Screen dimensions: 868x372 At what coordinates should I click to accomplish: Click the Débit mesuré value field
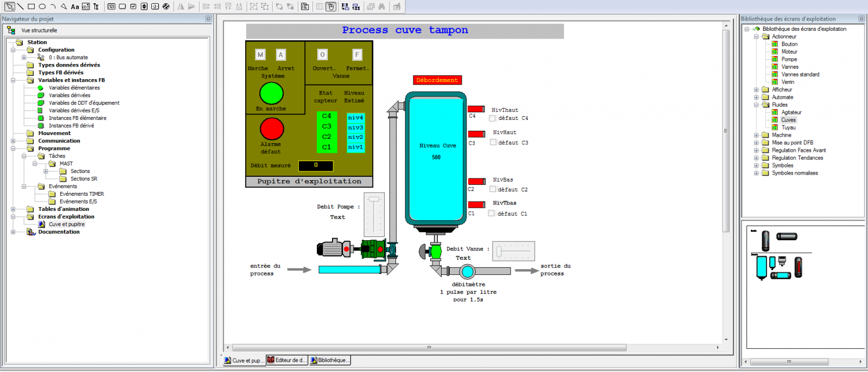(x=316, y=165)
